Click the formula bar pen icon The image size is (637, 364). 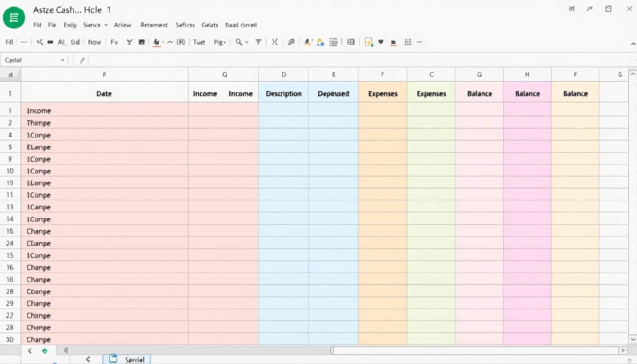pos(82,60)
